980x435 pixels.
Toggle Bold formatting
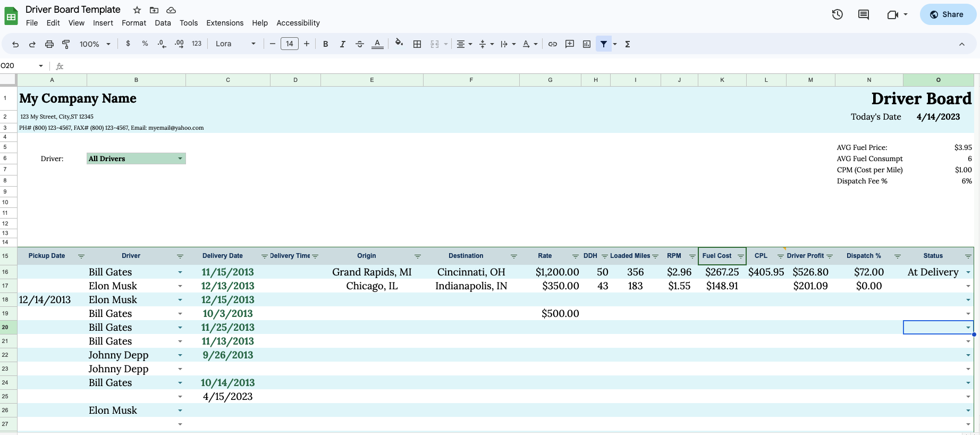coord(326,44)
